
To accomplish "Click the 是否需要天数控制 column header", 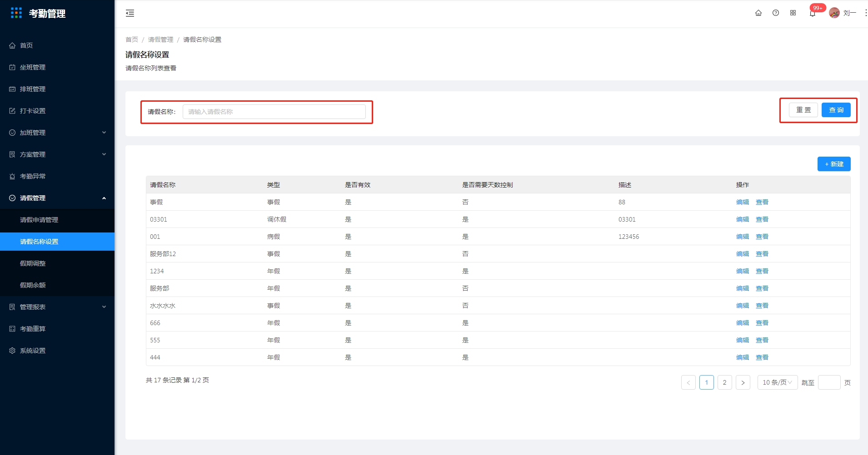I will point(488,185).
